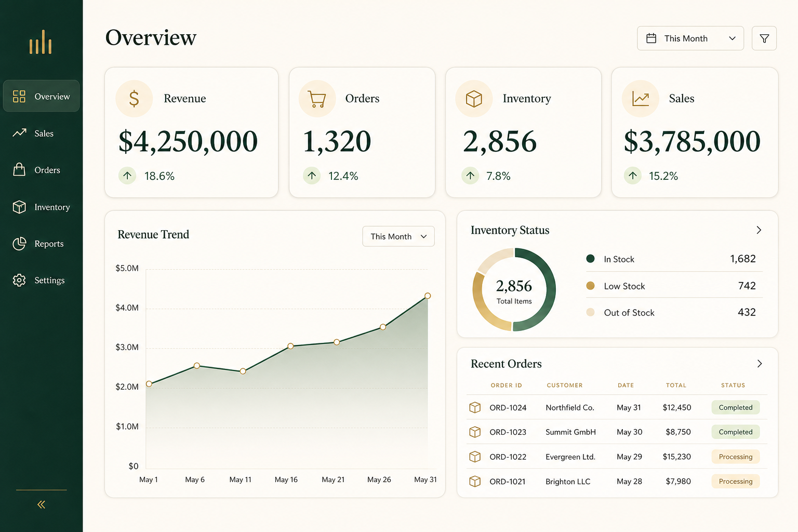Viewport: 798px width, 532px height.
Task: Click the up arrow beside 7.8%
Action: coord(470,176)
